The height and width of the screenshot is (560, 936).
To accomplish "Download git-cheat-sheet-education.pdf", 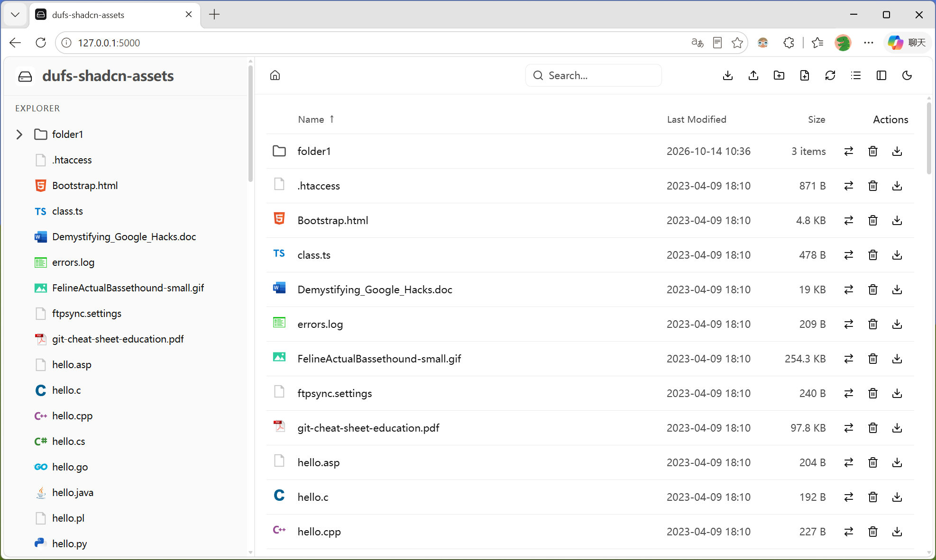I will (x=897, y=428).
